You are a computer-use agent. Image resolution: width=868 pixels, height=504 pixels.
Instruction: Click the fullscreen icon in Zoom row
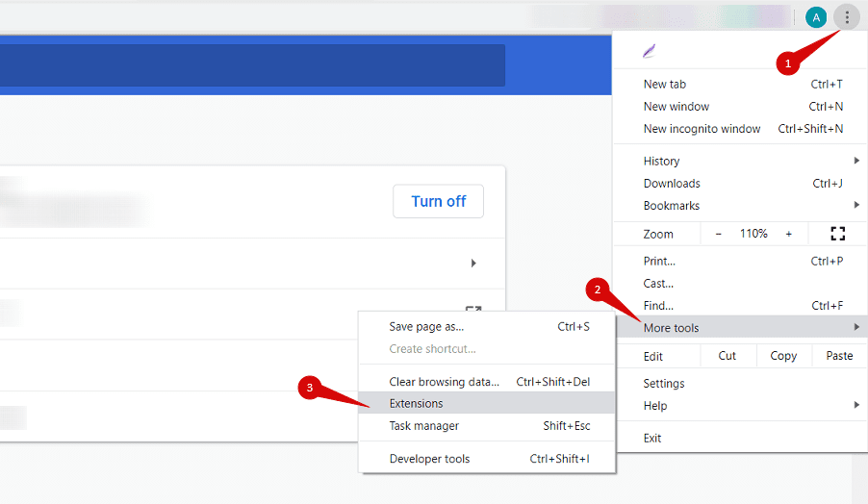[837, 234]
